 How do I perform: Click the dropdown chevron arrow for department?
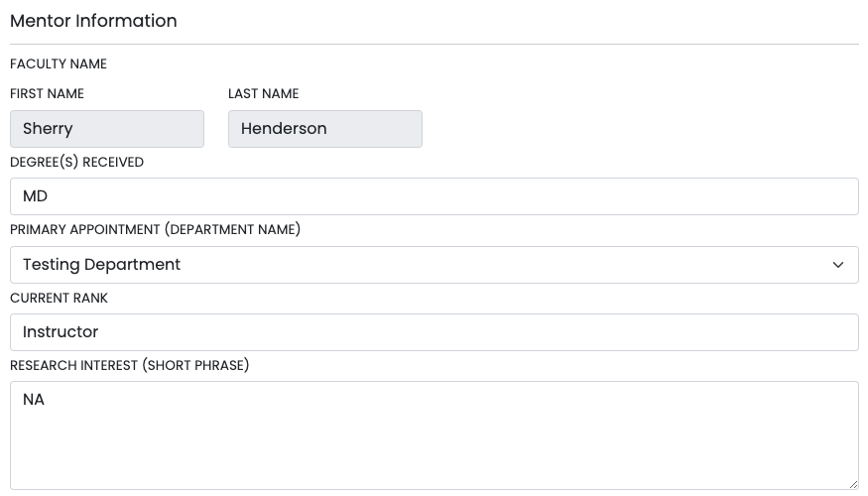click(x=838, y=265)
